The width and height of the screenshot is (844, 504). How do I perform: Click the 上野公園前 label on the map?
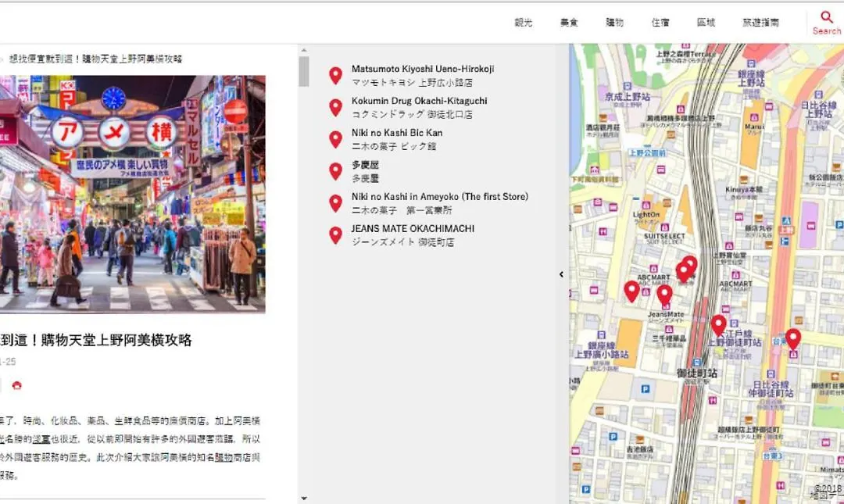pyautogui.click(x=648, y=153)
